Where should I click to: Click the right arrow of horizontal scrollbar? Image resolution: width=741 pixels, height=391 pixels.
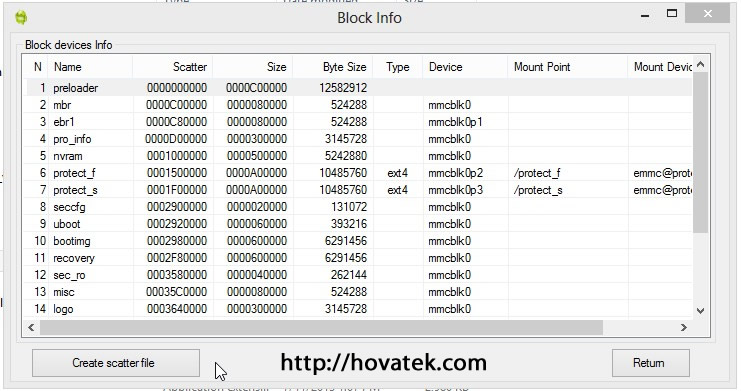click(x=683, y=327)
